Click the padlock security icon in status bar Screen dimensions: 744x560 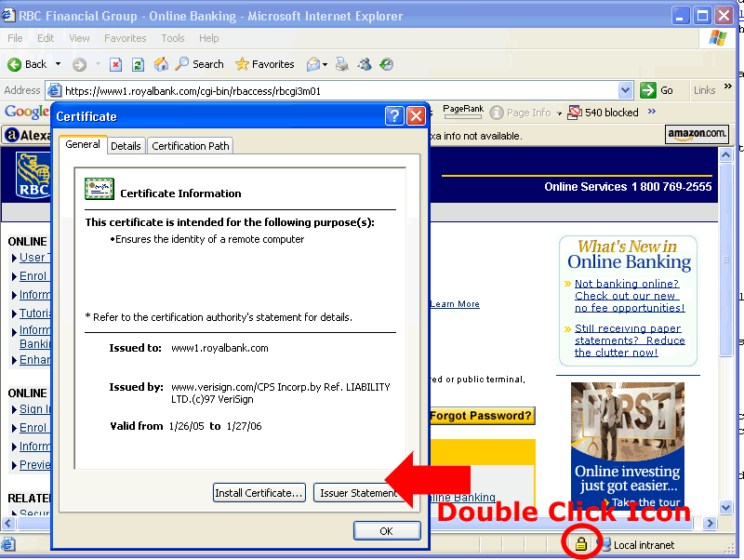point(580,544)
